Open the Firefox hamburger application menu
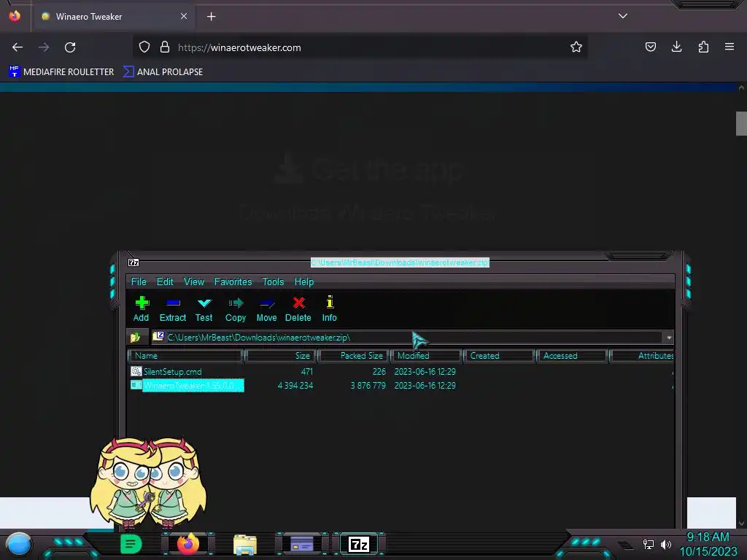The height and width of the screenshot is (560, 747). (729, 47)
